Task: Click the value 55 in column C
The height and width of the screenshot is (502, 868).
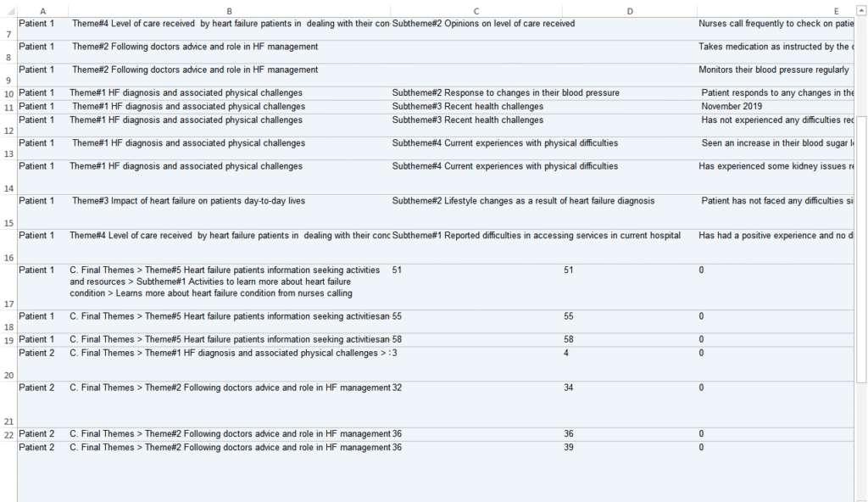Action: (x=397, y=316)
